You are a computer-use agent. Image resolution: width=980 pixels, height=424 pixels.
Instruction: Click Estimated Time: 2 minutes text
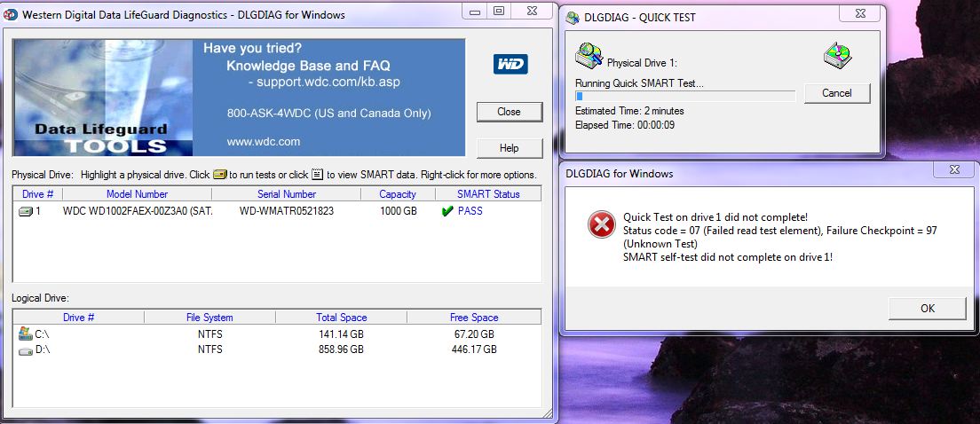point(629,111)
